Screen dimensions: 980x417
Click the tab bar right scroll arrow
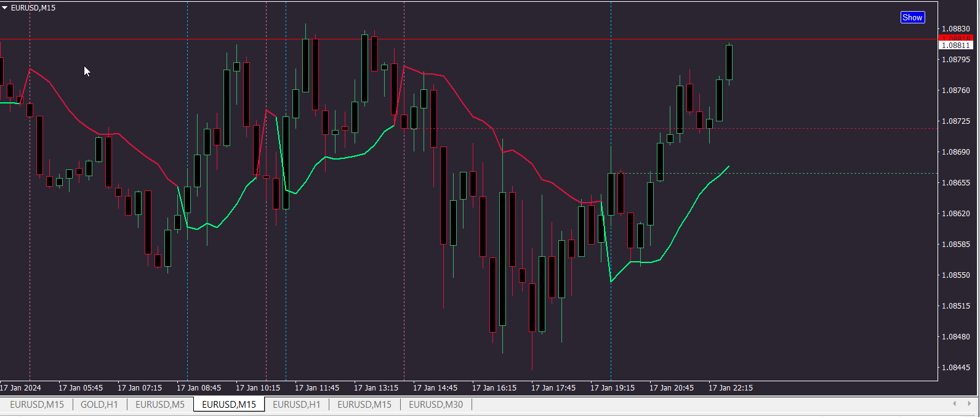[970, 403]
